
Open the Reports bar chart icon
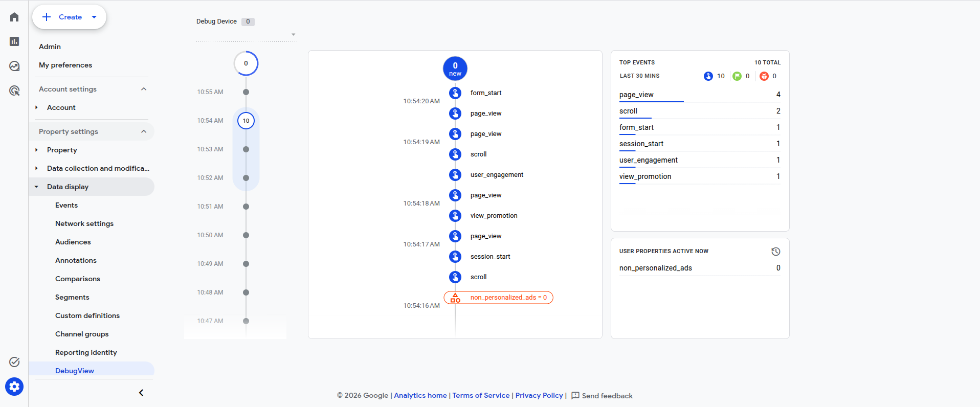pyautogui.click(x=14, y=41)
